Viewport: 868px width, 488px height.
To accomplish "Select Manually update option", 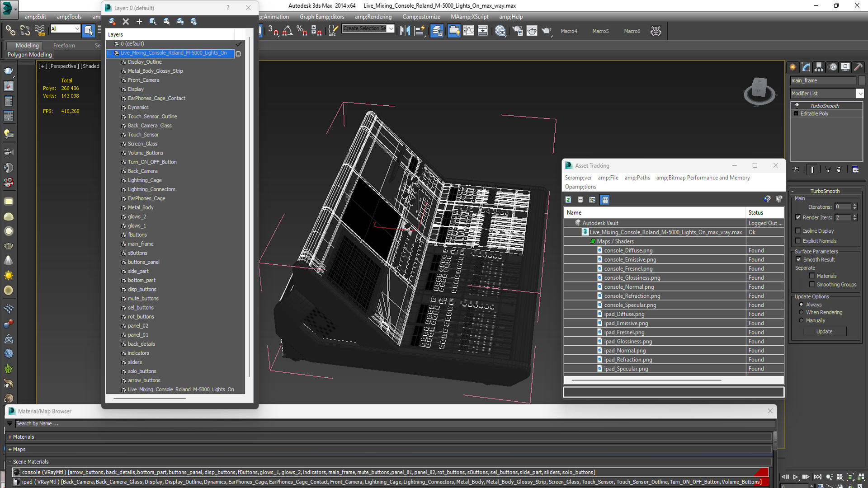I will [x=801, y=320].
